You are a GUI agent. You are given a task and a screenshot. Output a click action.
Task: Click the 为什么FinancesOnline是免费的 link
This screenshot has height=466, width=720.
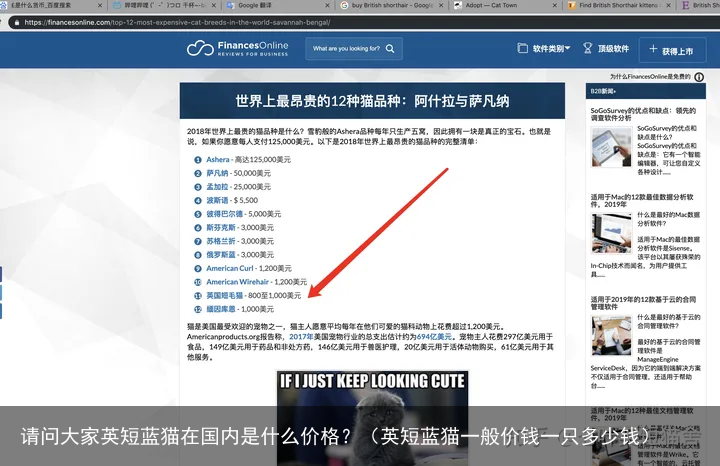coord(650,77)
